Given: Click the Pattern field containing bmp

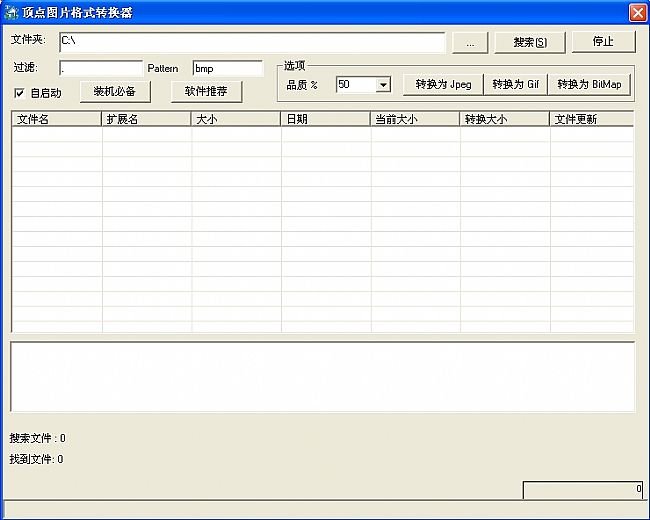Looking at the screenshot, I should click(227, 68).
